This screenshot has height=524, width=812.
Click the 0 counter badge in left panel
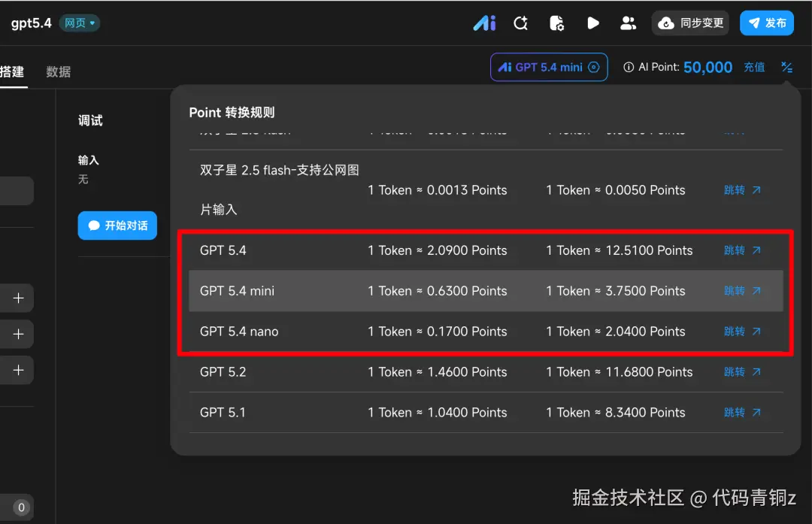coord(21,507)
